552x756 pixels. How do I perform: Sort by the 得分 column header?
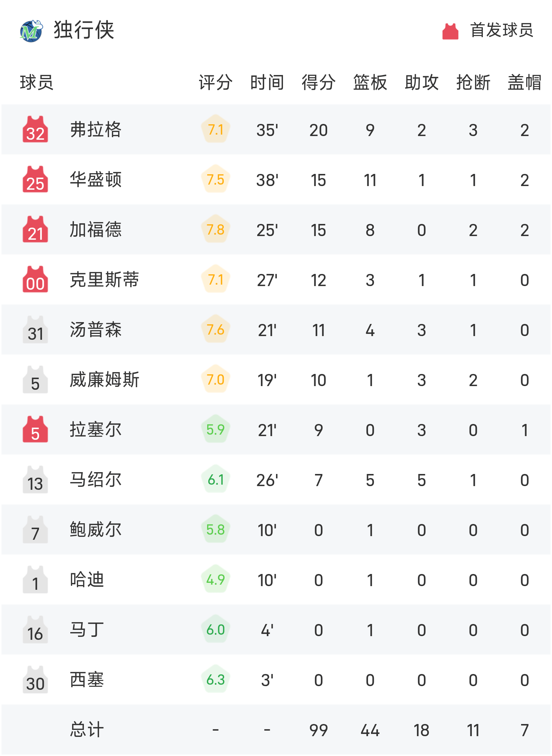coord(318,82)
